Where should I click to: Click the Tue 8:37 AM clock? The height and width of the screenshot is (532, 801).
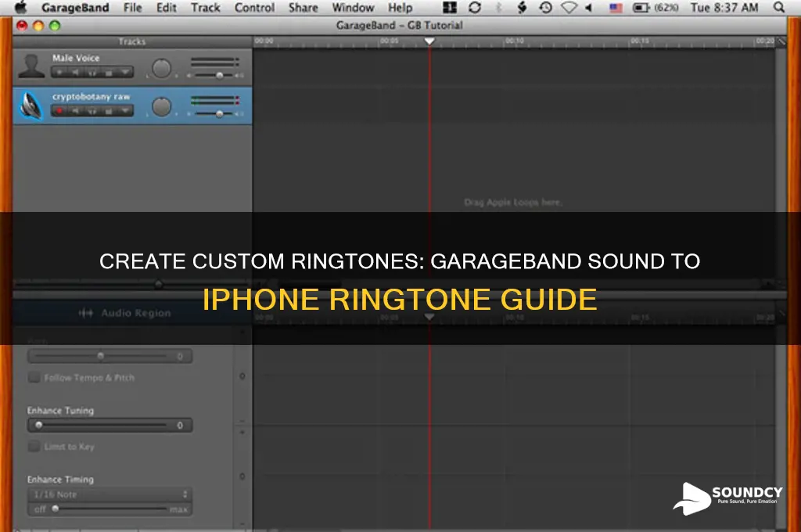tap(724, 8)
